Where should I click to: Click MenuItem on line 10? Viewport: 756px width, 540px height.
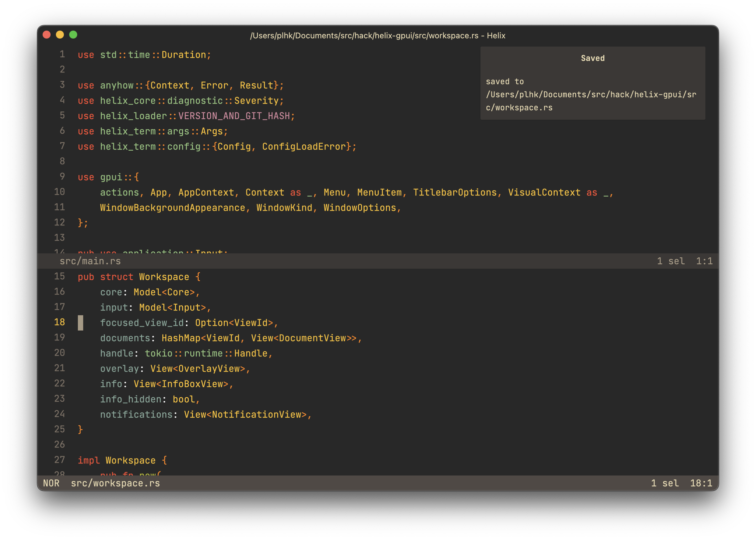[379, 193]
